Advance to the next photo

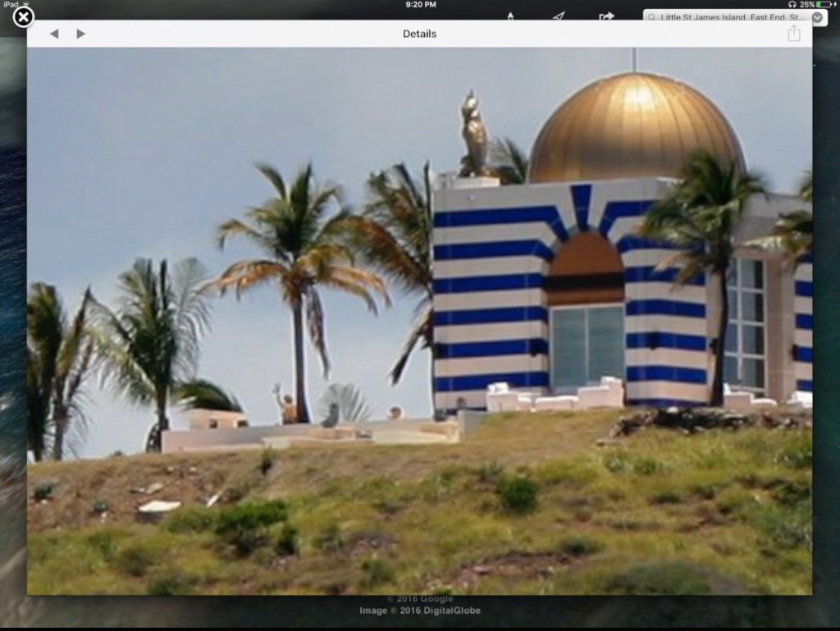(x=80, y=34)
